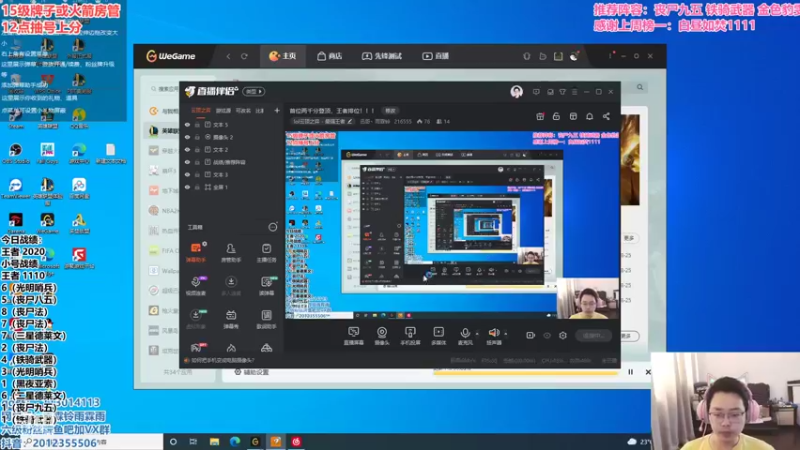Select the first scene tab 云顶之弈

(x=201, y=110)
